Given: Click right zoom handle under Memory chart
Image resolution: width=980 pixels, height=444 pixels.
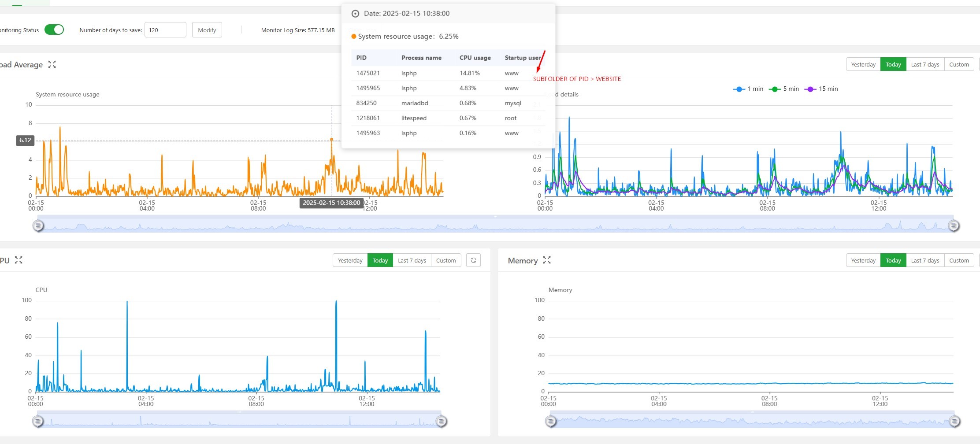Looking at the screenshot, I should tap(954, 422).
